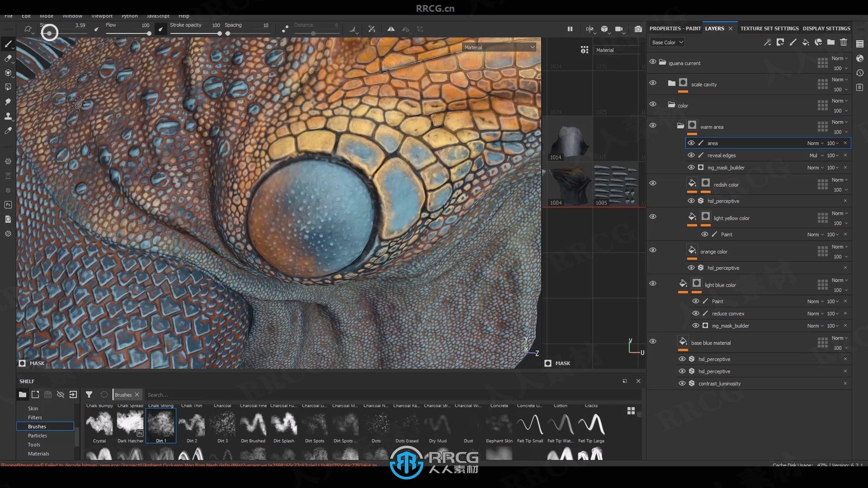The width and height of the screenshot is (868, 488).
Task: Toggle visibility of scale cavity layer
Action: click(653, 83)
